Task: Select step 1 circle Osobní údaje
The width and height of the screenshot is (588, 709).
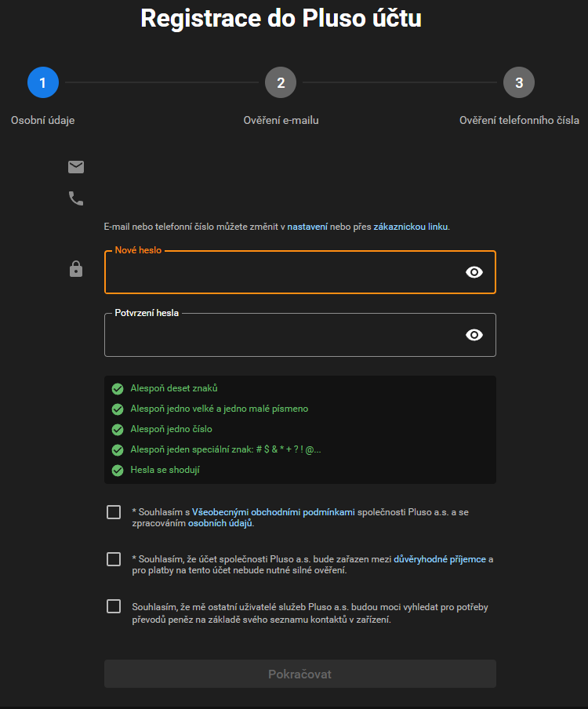Action: [x=43, y=82]
